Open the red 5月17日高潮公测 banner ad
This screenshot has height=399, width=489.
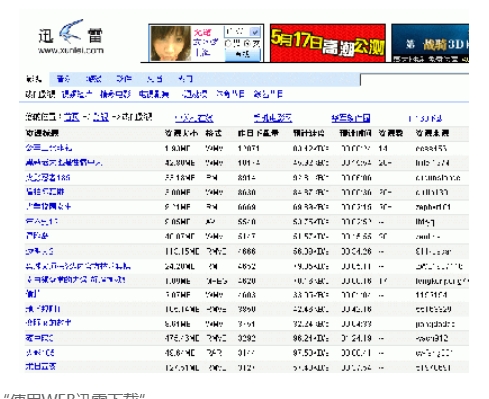[328, 43]
